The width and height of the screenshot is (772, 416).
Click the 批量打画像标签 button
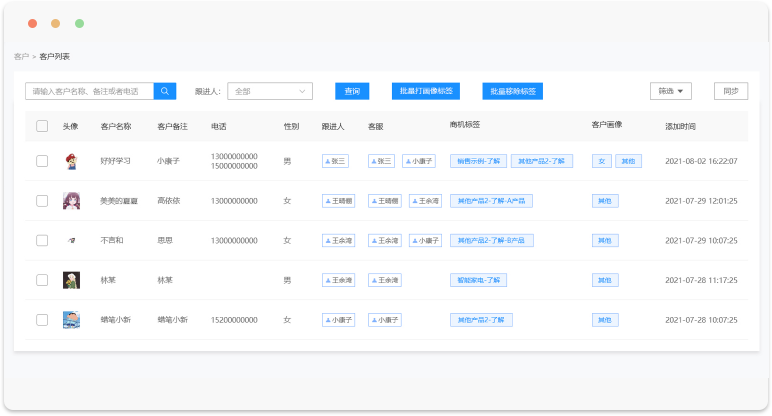pyautogui.click(x=425, y=91)
